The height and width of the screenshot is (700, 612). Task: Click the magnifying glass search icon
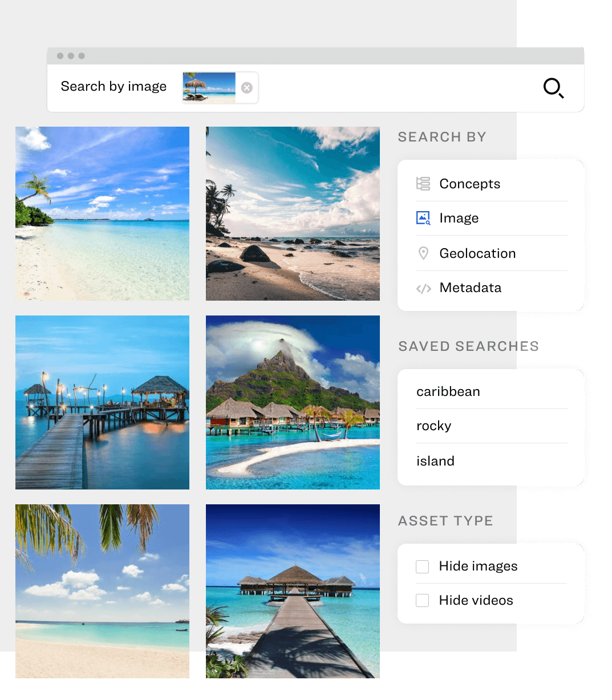[553, 88]
